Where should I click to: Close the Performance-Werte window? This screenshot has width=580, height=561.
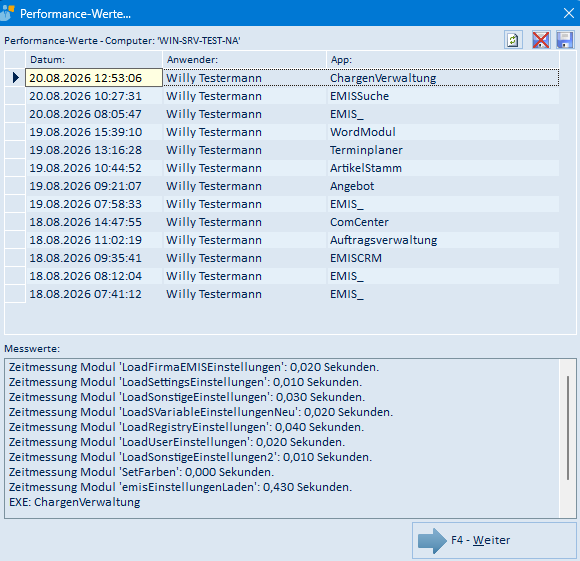569,13
